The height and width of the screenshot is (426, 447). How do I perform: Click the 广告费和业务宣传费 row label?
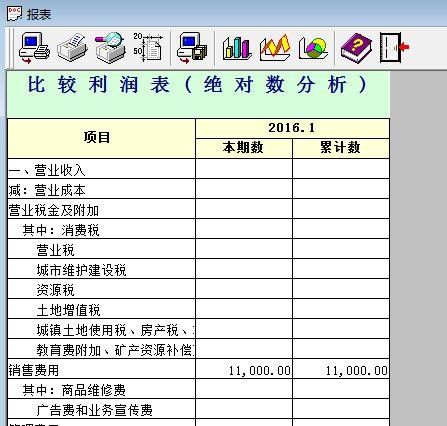[94, 410]
